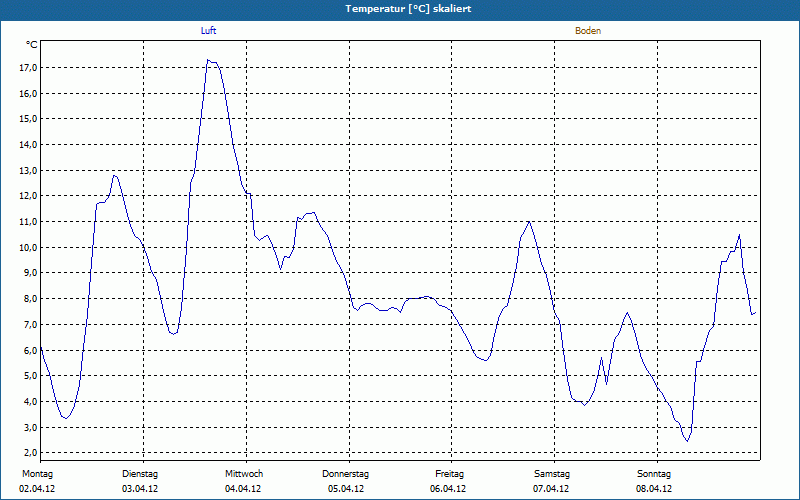The image size is (800, 500).
Task: Select the '04.04.12' date label
Action: coord(243,489)
